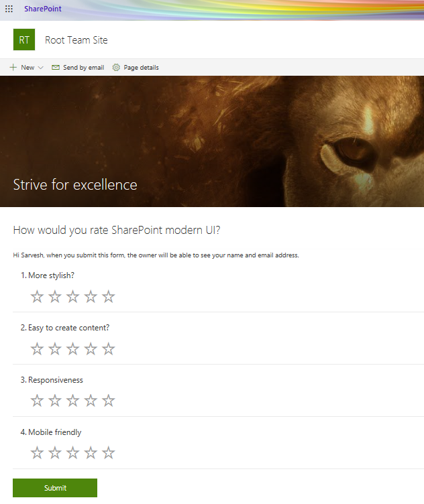Viewport: 424px width, 504px height.
Task: Expand the New dropdown chevron
Action: tap(40, 68)
